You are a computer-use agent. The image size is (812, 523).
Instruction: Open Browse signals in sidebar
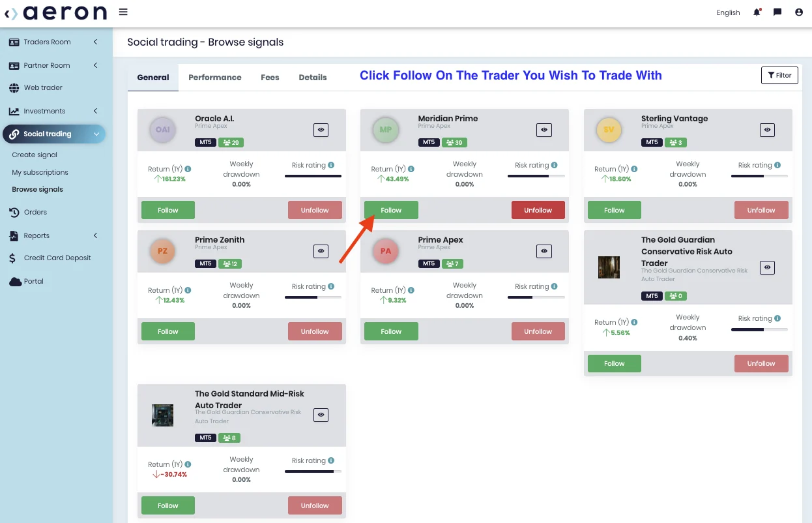click(x=38, y=190)
